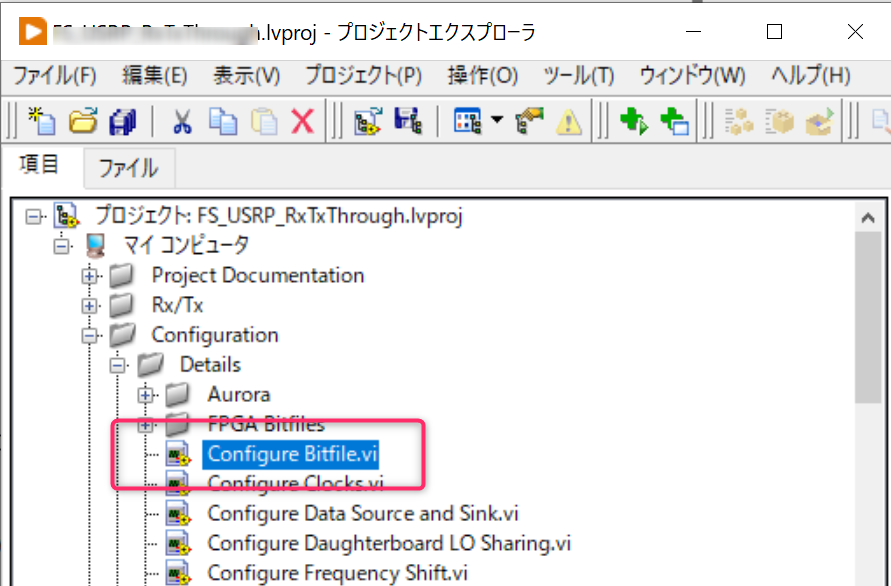The height and width of the screenshot is (586, 891).
Task: Open the ツール(T) menu
Action: pos(578,76)
